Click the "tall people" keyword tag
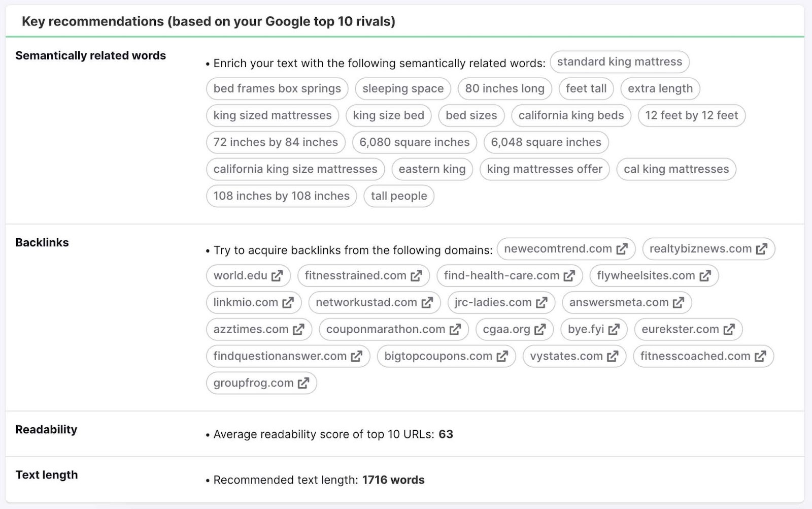Screen dimensions: 812x509 [399, 196]
